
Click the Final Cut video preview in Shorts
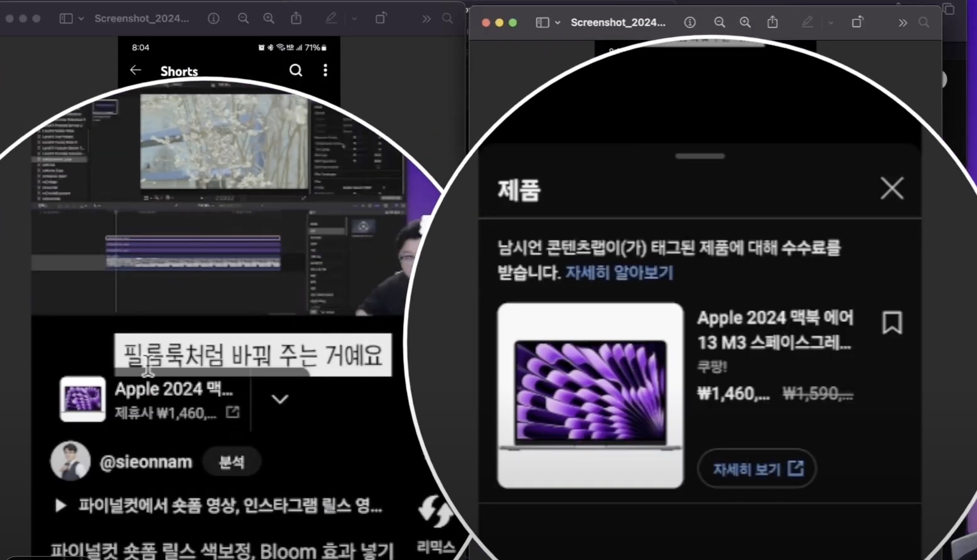coord(224,142)
